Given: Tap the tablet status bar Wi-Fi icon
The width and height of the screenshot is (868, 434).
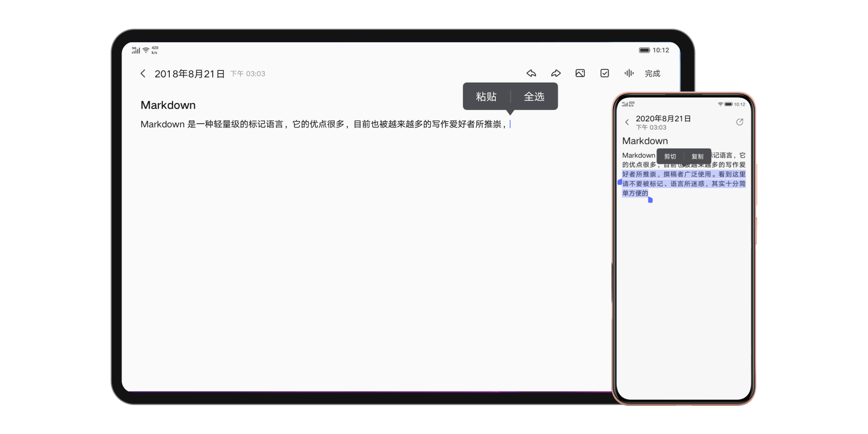Looking at the screenshot, I should (145, 50).
